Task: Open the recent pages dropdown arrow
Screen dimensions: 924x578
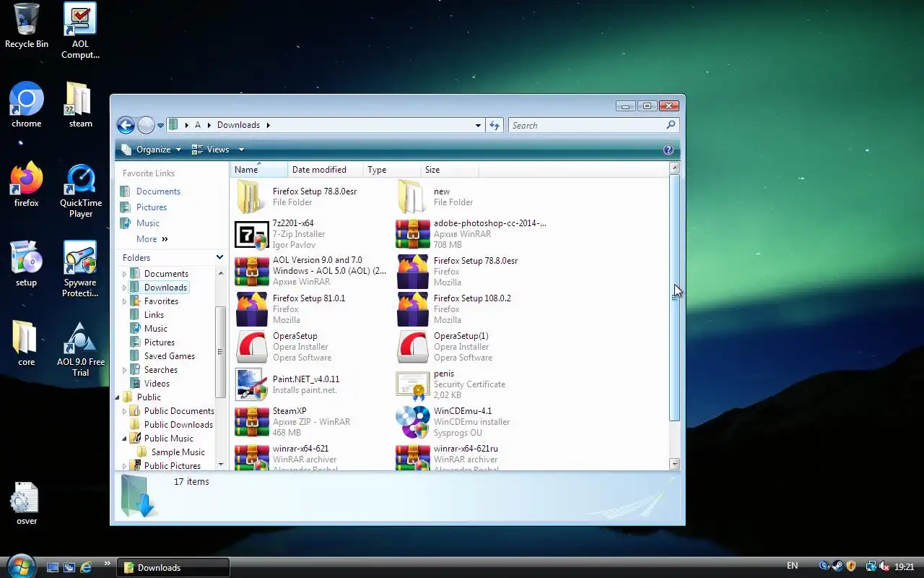Action: (x=160, y=126)
